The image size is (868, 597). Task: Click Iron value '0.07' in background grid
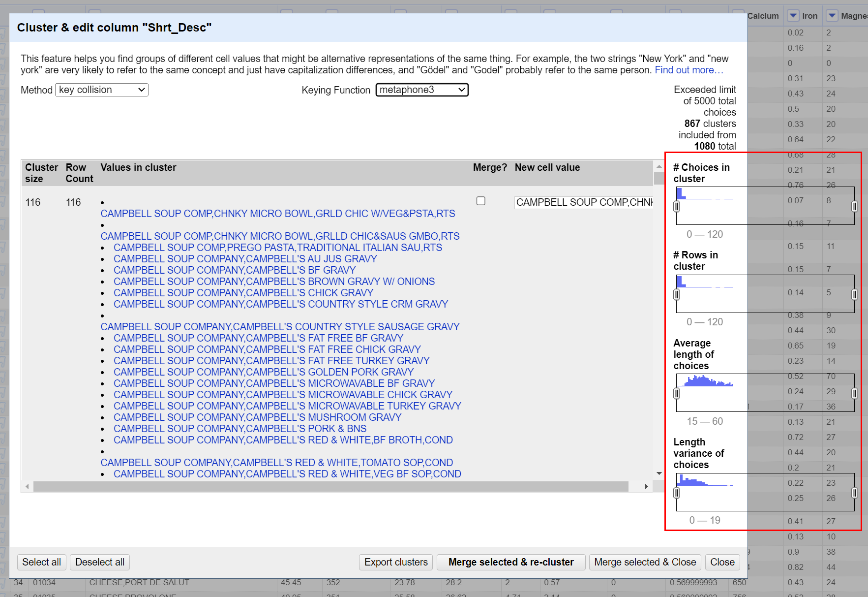click(795, 200)
